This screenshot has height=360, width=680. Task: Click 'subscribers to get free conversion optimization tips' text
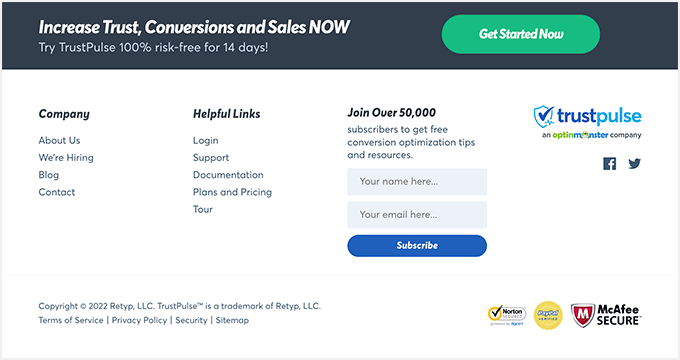411,136
